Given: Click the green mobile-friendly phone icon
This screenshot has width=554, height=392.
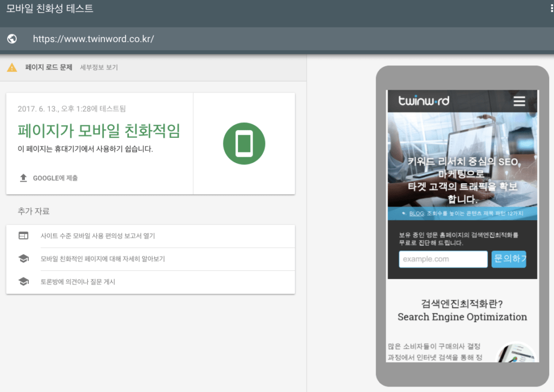Looking at the screenshot, I should click(x=244, y=143).
